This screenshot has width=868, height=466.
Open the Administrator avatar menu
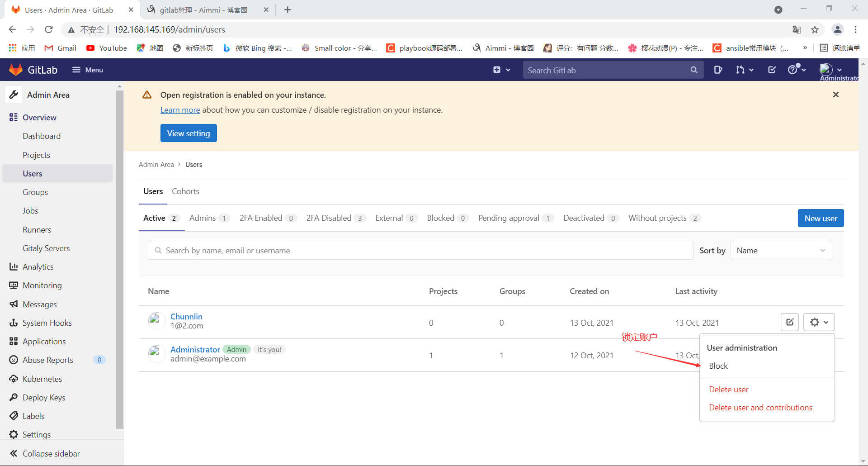click(830, 69)
